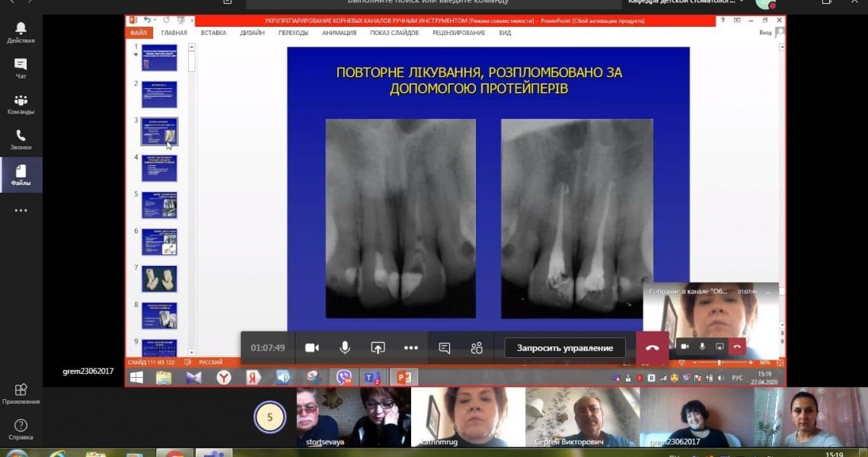Open Приложения (Apps) in the sidebar
Screen dimensions: 868x457
point(21,394)
